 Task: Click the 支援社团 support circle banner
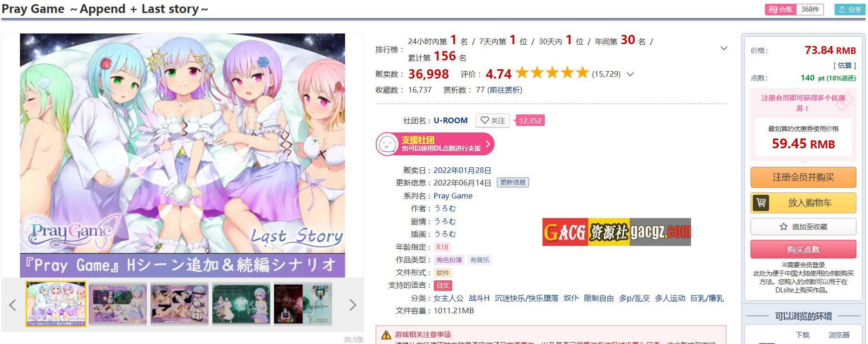(435, 144)
